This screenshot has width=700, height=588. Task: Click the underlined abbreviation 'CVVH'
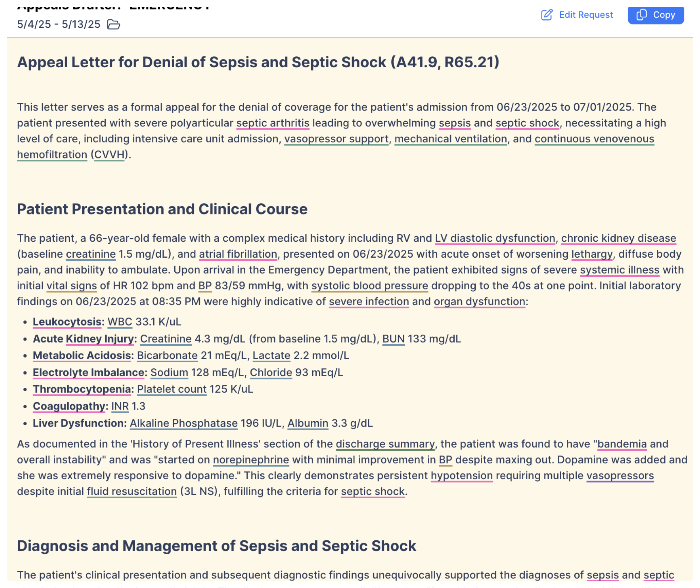tap(109, 155)
